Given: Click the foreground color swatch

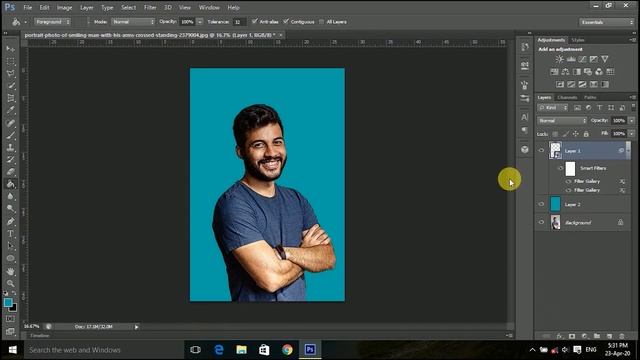Looking at the screenshot, I should pyautogui.click(x=8, y=302).
